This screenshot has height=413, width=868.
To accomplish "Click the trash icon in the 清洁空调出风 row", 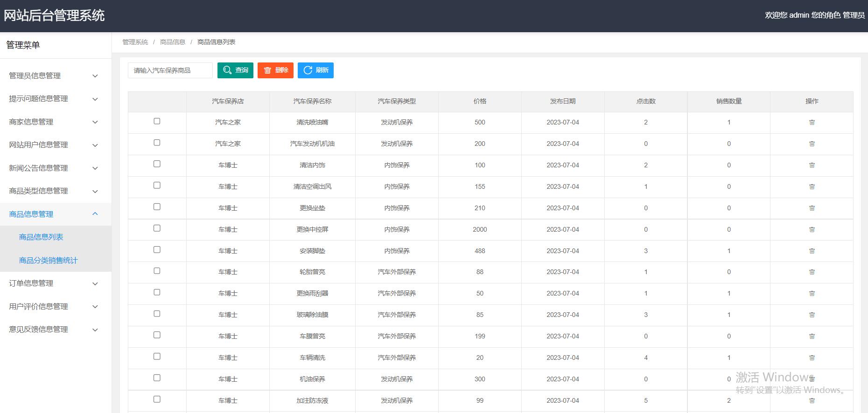I will coord(812,186).
